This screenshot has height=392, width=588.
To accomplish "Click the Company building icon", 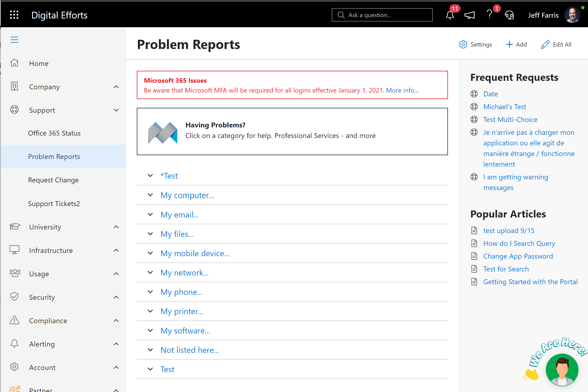I will coord(14,86).
